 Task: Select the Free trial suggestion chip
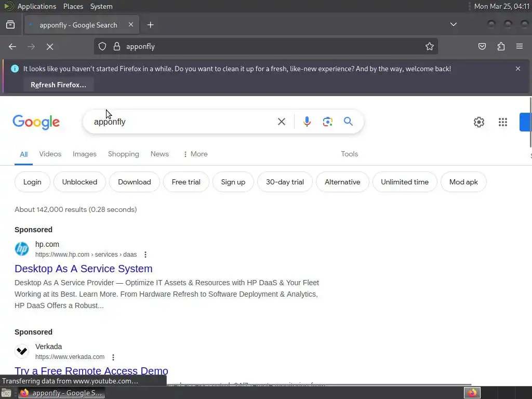pos(186,182)
